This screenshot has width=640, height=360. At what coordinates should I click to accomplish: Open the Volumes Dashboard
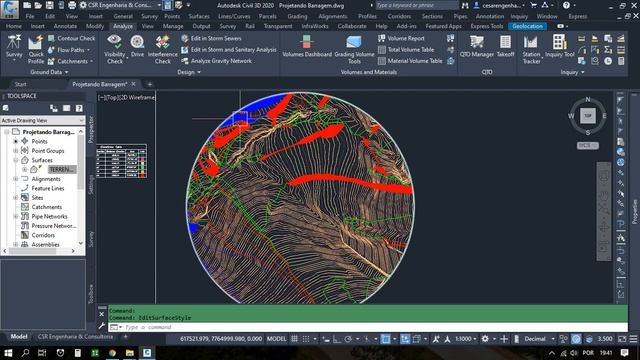tap(307, 46)
